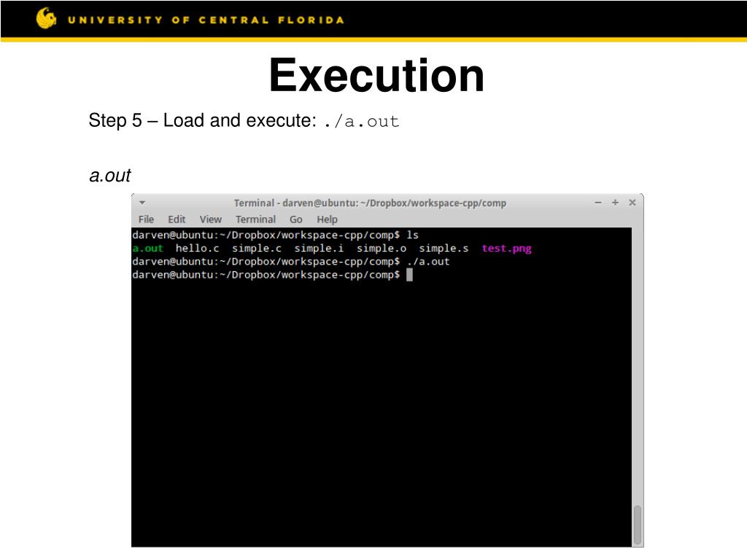Click the simple.s file name
The width and height of the screenshot is (747, 560).
(444, 248)
